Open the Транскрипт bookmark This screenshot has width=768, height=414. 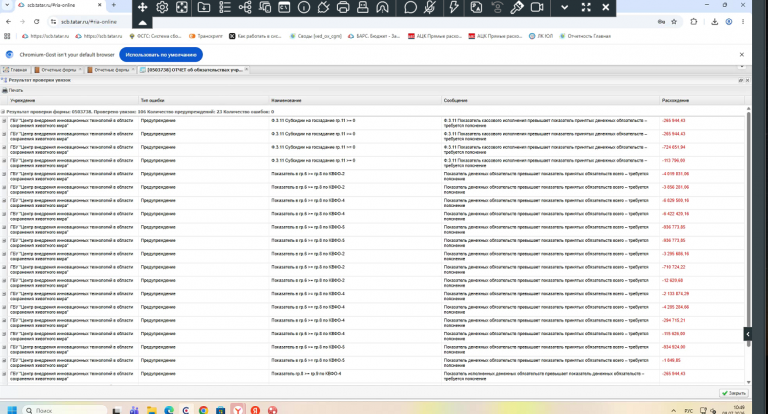click(206, 36)
